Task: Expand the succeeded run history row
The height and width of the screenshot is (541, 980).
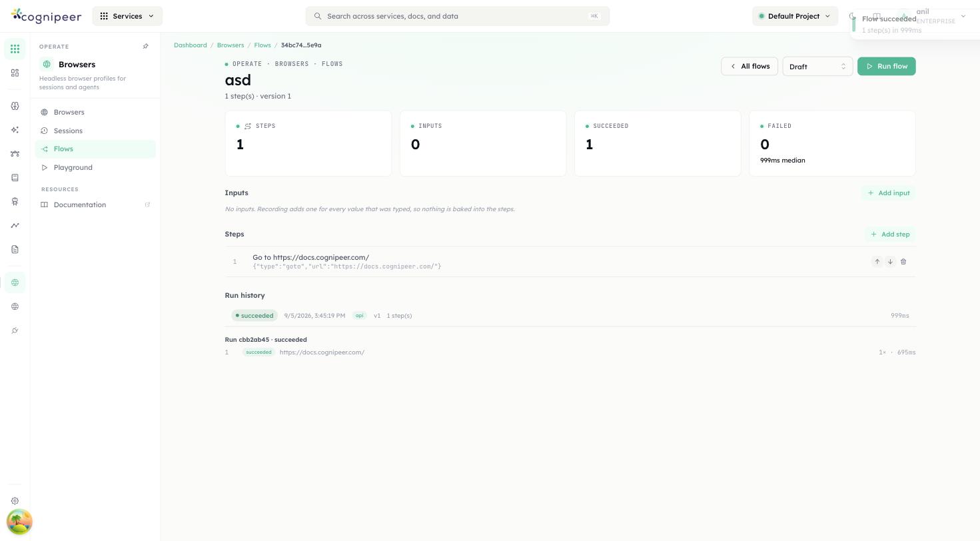Action: pos(570,316)
